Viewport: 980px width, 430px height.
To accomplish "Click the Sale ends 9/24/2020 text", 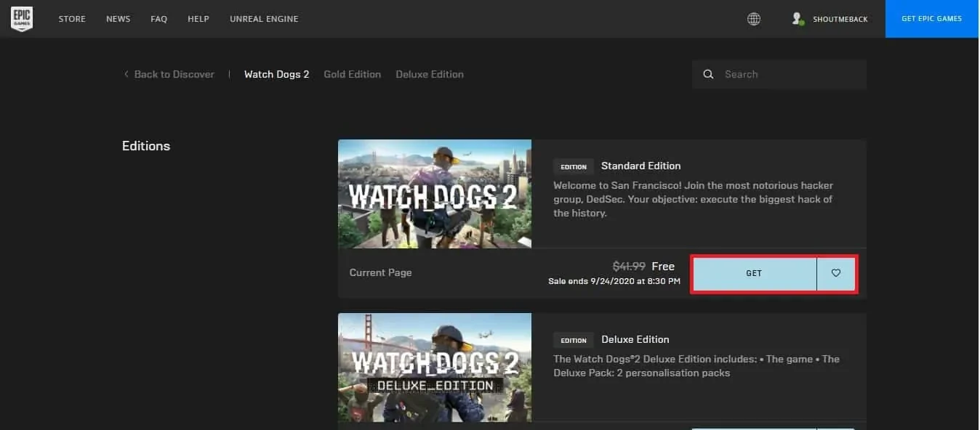I will [x=614, y=281].
